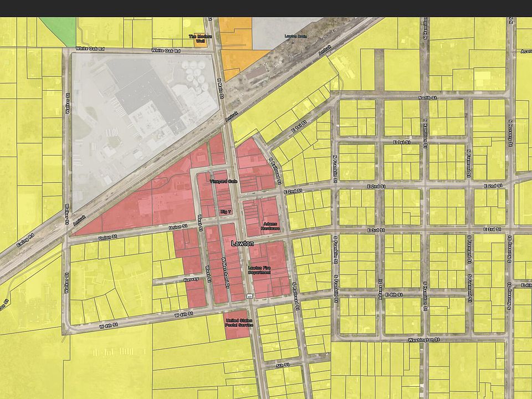
Task: Click the orange parcel containing The Modern Well
Action: pyautogui.click(x=201, y=40)
